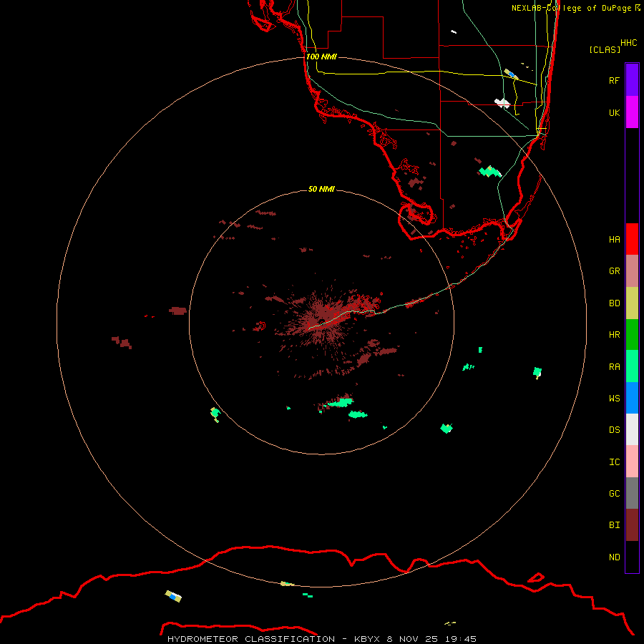This screenshot has height=644, width=644.
Task: Click the RF purple legend swatch
Action: pyautogui.click(x=632, y=80)
